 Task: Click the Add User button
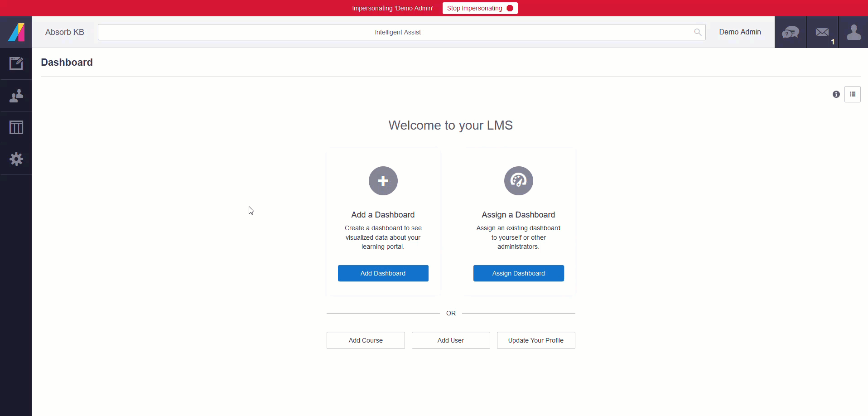pyautogui.click(x=451, y=340)
